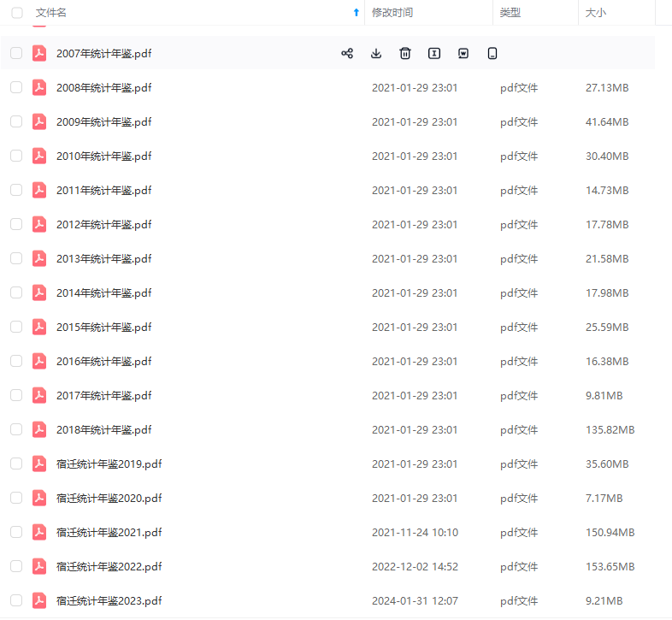Click the PDF icon of 2010年统计年鉴.pdf

(x=39, y=156)
